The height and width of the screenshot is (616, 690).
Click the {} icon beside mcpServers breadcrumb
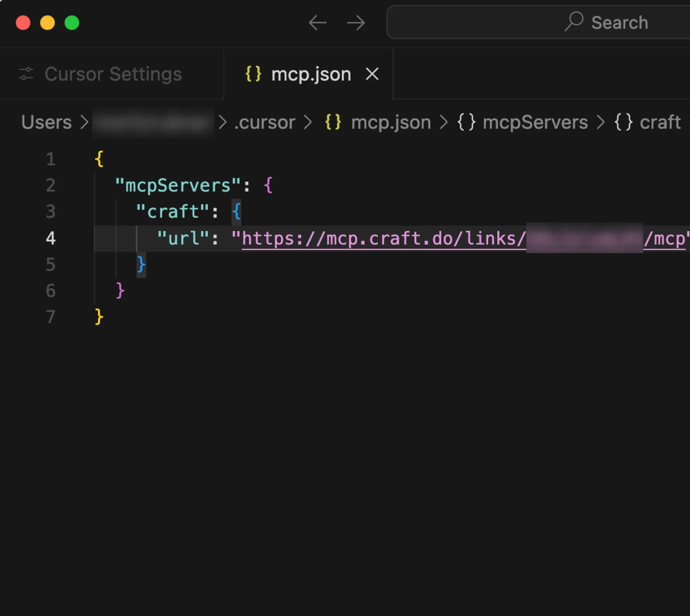click(466, 122)
